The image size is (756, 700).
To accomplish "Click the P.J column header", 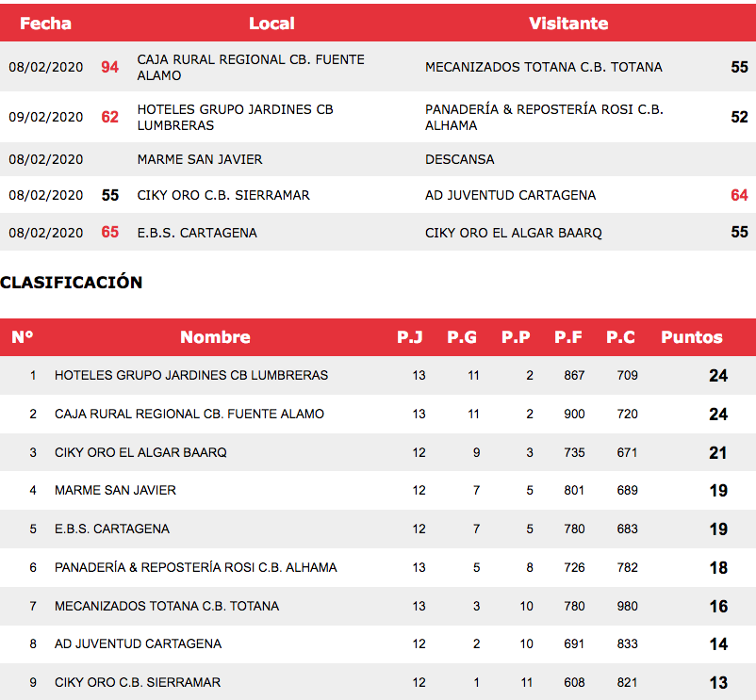I will coord(410,337).
